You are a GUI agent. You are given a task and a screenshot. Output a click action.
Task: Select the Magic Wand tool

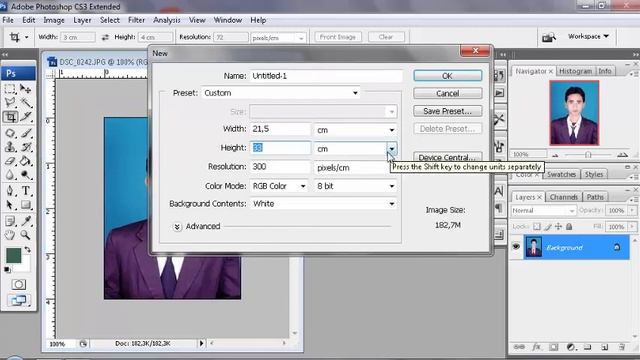[x=26, y=102]
